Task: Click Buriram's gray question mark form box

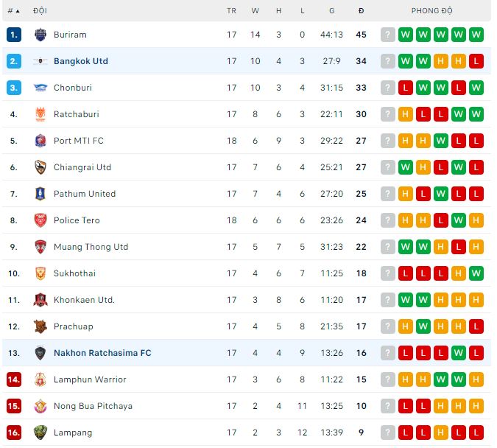Action: click(388, 35)
